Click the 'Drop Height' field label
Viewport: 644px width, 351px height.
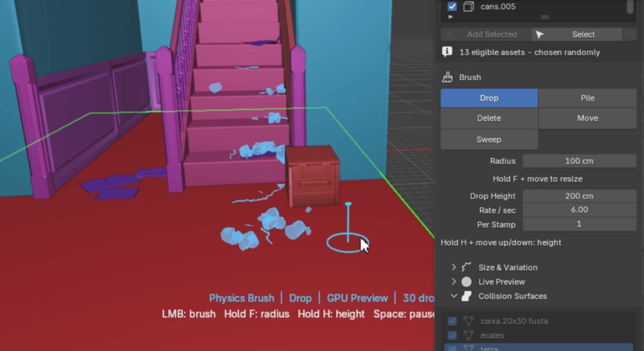coord(492,196)
